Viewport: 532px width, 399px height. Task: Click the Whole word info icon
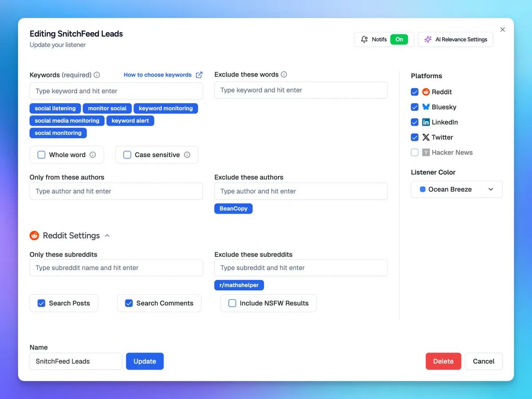93,155
